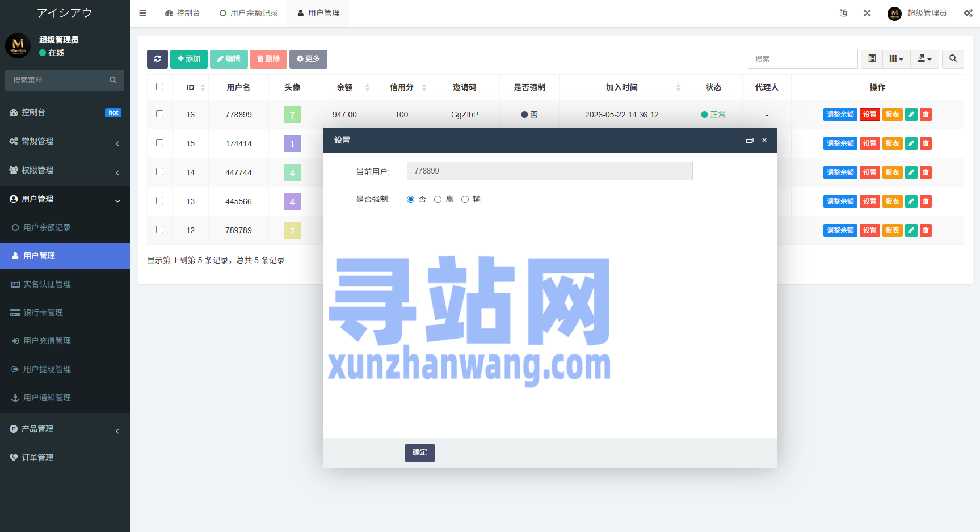Click the 确定 button in dialog
The image size is (980, 532).
click(x=420, y=453)
